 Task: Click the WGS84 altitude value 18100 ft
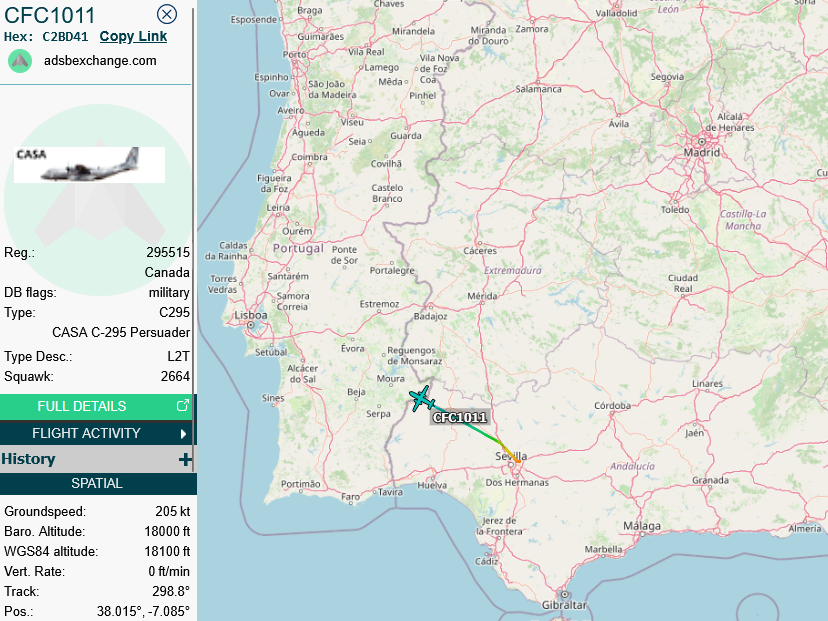(167, 552)
